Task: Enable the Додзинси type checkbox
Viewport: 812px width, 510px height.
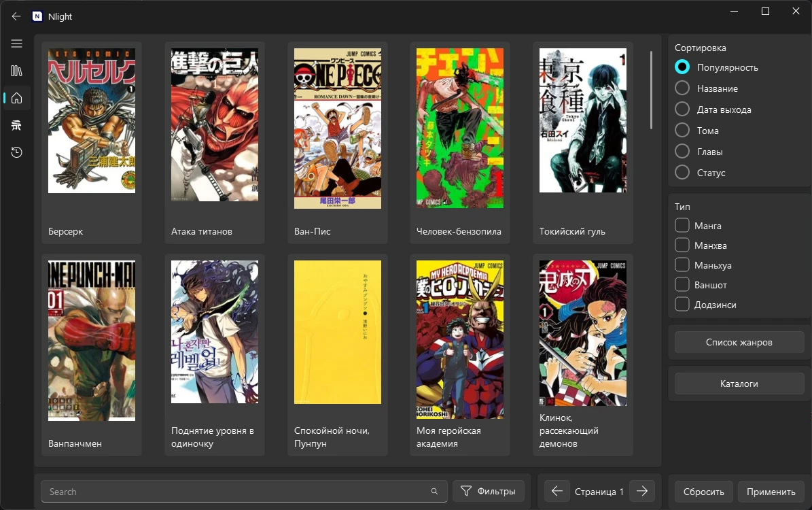Action: [682, 304]
